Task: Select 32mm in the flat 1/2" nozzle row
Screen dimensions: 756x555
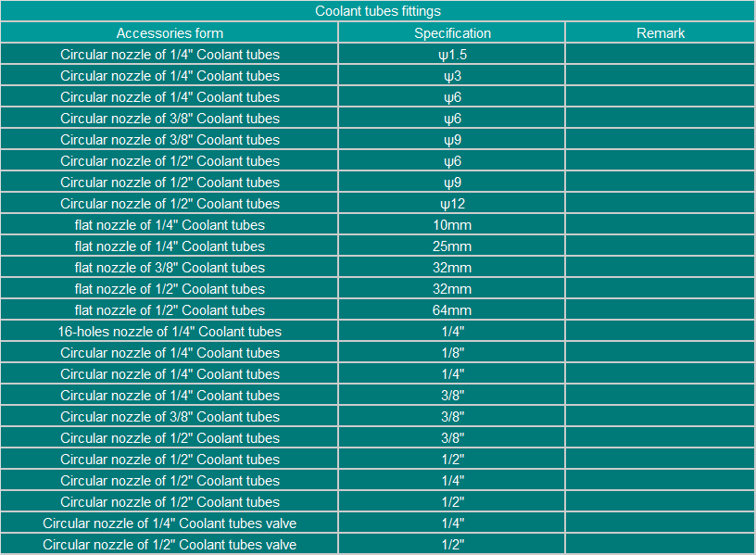Action: [452, 289]
